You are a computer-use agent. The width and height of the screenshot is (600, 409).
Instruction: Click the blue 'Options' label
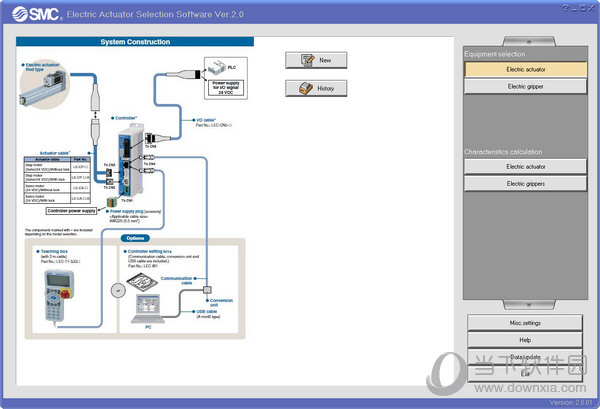135,238
